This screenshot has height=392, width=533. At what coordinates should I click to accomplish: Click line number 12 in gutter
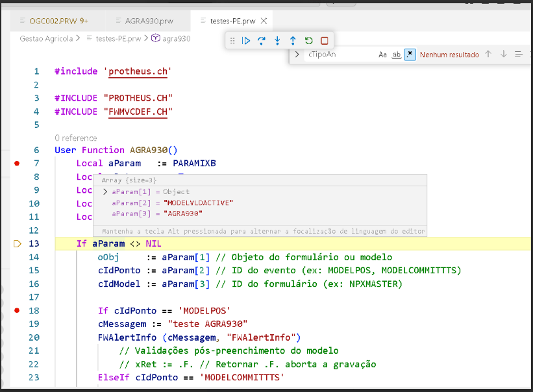tap(34, 230)
